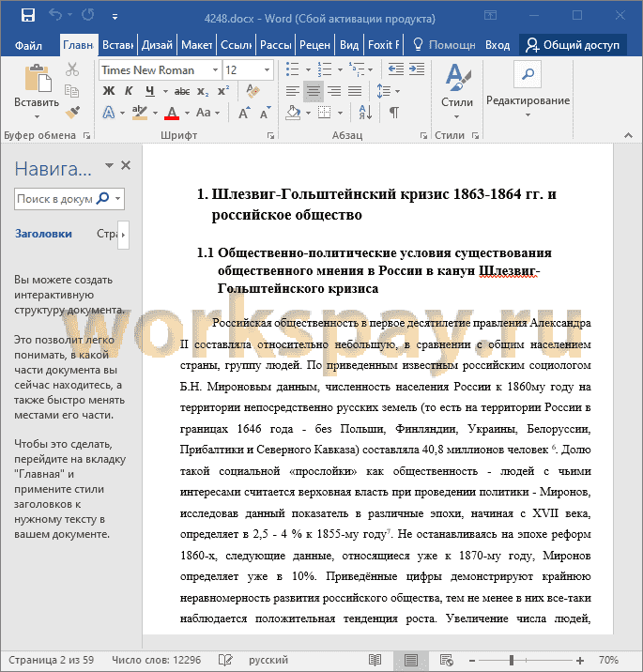Toggle Bold (Ж) formatting

109,91
